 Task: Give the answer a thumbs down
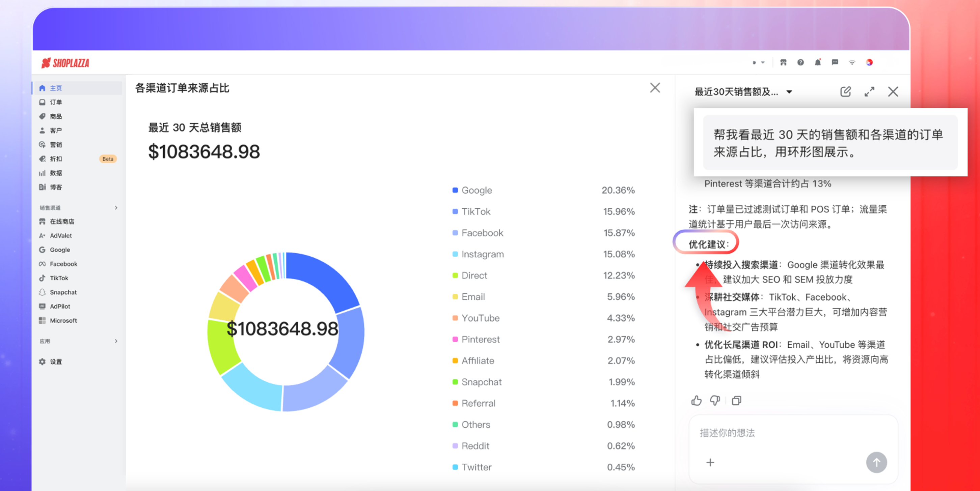pos(715,401)
